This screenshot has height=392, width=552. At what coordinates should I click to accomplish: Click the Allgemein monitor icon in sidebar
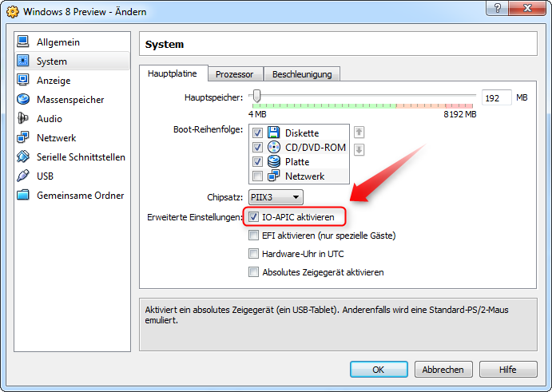pos(23,42)
